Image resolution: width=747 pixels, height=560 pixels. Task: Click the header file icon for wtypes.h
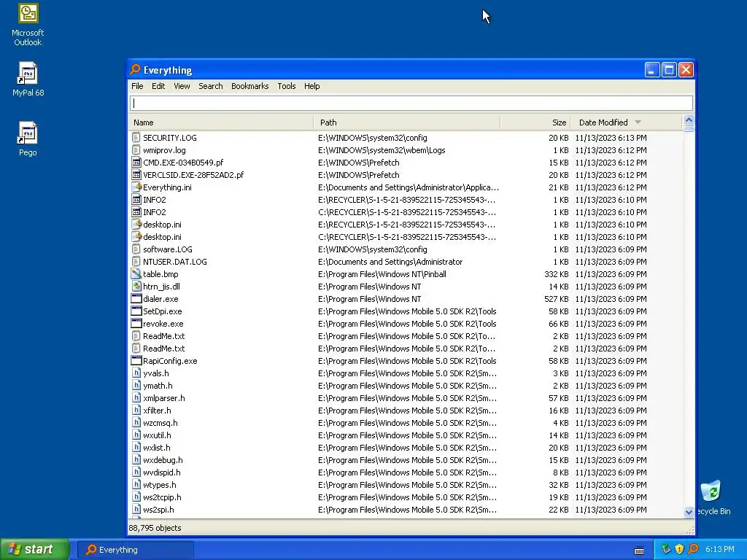[136, 484]
